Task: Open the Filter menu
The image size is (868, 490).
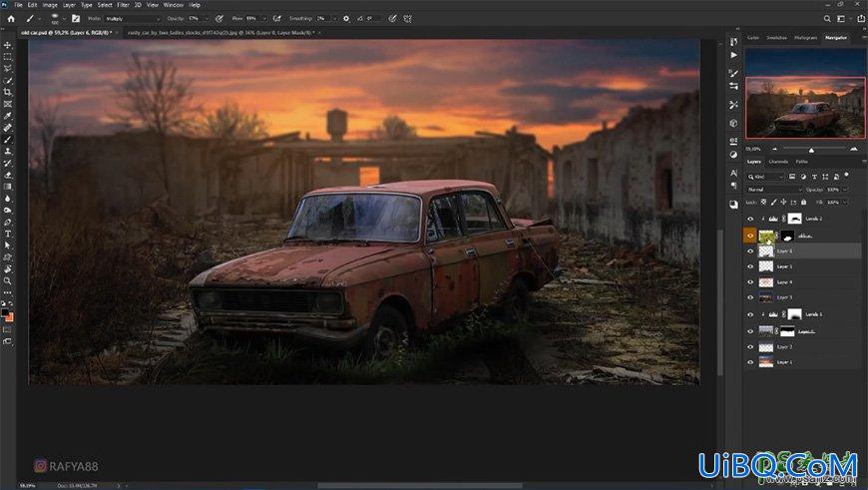Action: coord(123,4)
